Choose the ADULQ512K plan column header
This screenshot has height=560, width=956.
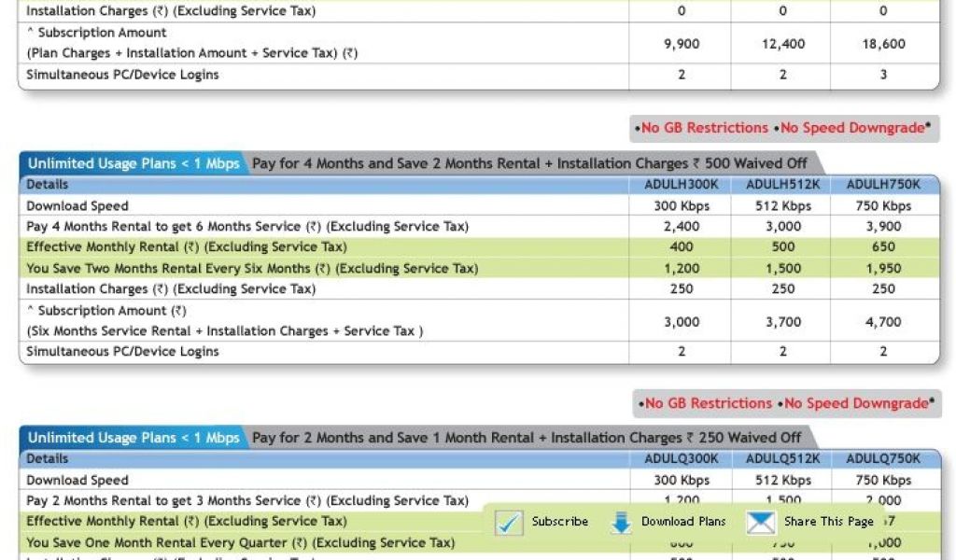782,459
